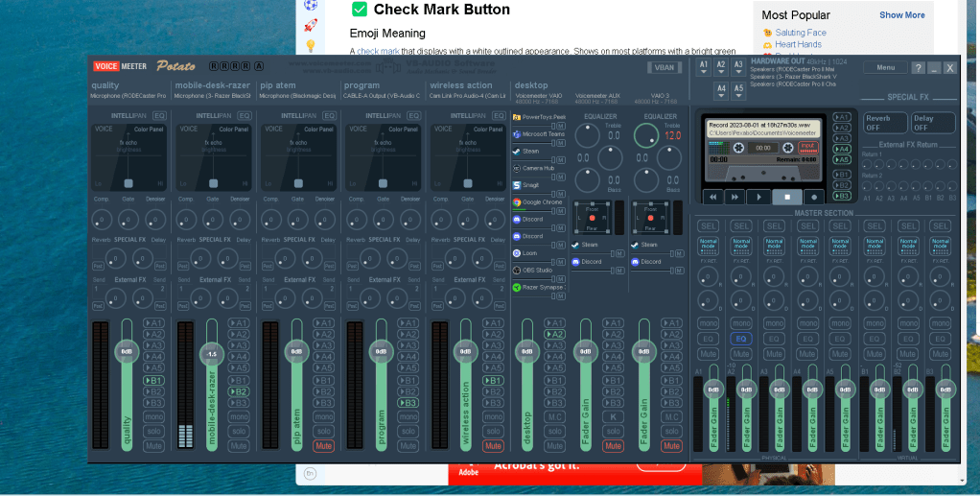Click the Microsoft Teams app icon
The image size is (980, 496).
click(x=517, y=134)
